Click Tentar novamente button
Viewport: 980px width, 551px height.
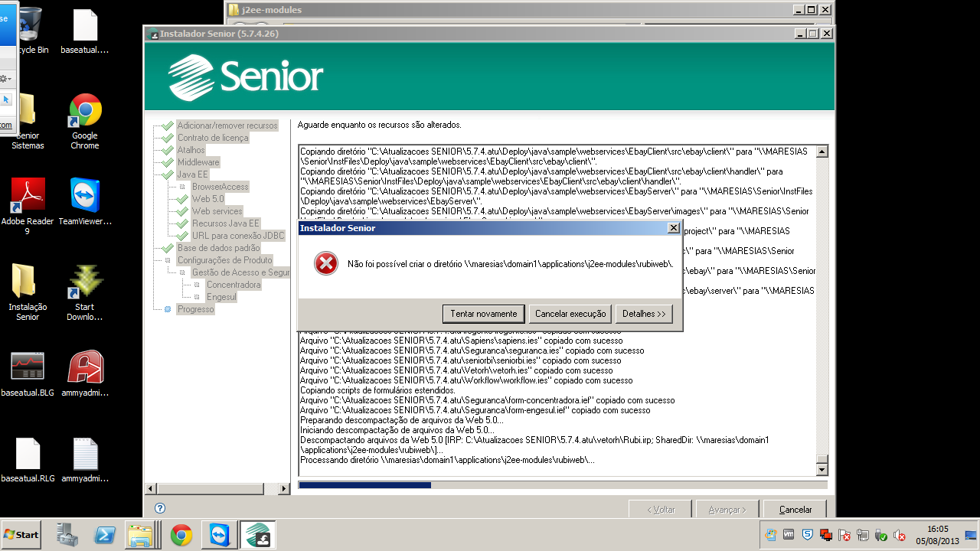pyautogui.click(x=483, y=314)
